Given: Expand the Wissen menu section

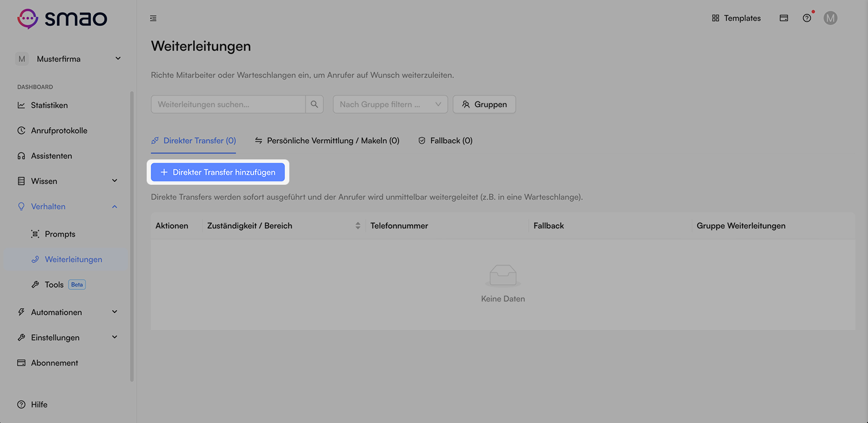Looking at the screenshot, I should coord(68,181).
